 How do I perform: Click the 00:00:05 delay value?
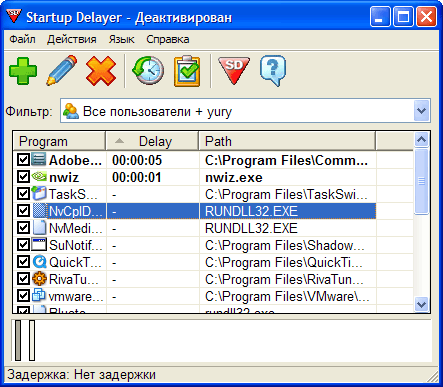point(137,160)
